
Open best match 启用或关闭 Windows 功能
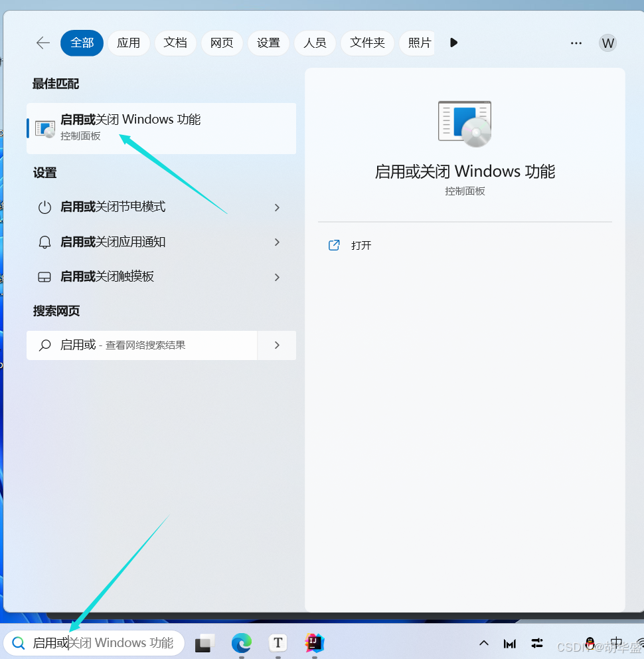pyautogui.click(x=161, y=128)
